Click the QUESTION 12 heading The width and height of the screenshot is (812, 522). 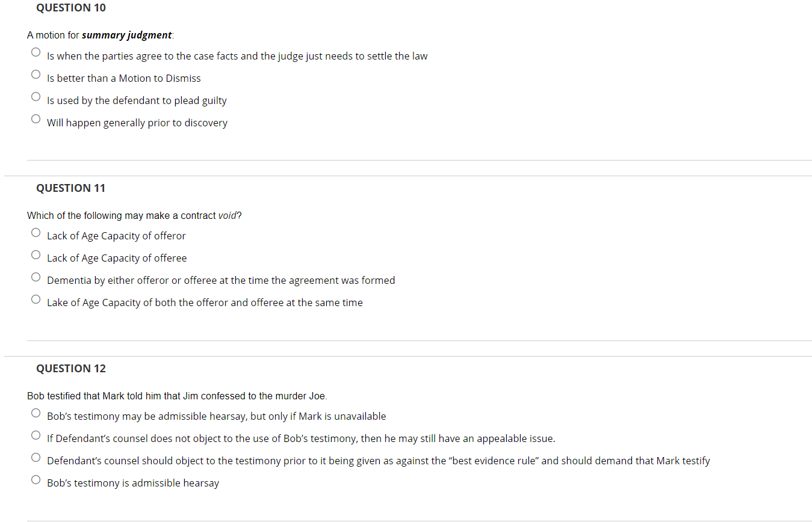(x=70, y=368)
